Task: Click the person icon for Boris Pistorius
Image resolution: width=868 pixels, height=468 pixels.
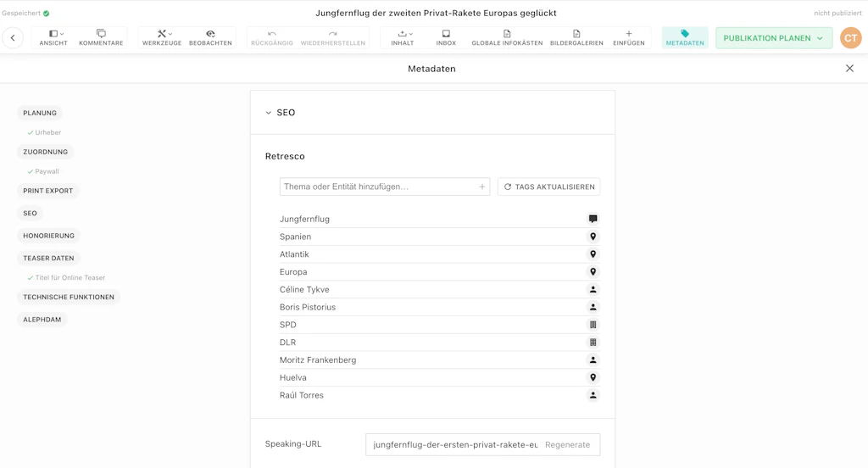Action: pos(593,307)
